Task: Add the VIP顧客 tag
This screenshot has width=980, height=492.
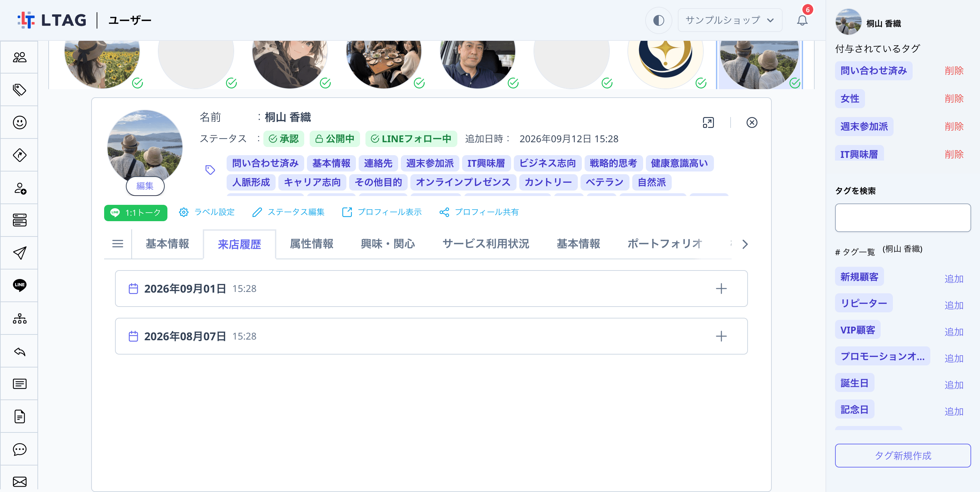Action: (x=954, y=332)
